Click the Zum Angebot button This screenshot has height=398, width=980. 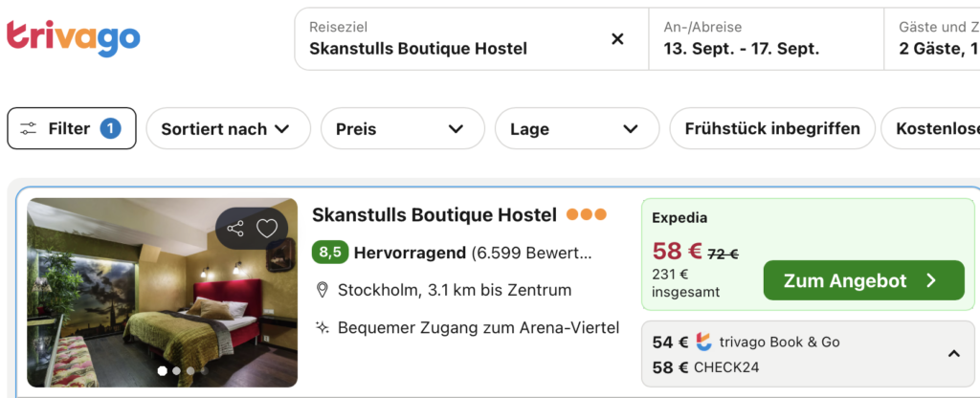coord(864,280)
